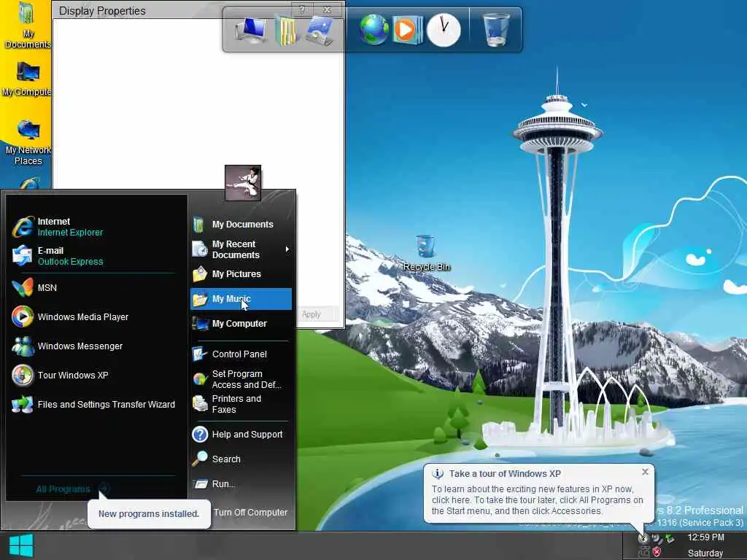Image resolution: width=747 pixels, height=560 pixels.
Task: Open the media player icon in the dock
Action: click(x=407, y=29)
